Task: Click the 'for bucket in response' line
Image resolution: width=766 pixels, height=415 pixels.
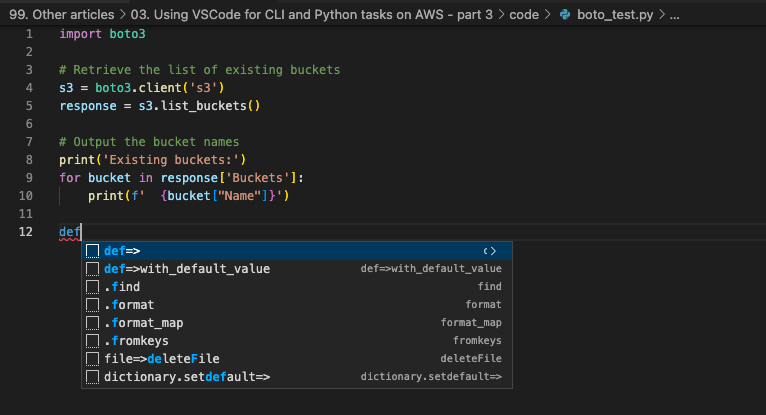Action: pos(181,178)
